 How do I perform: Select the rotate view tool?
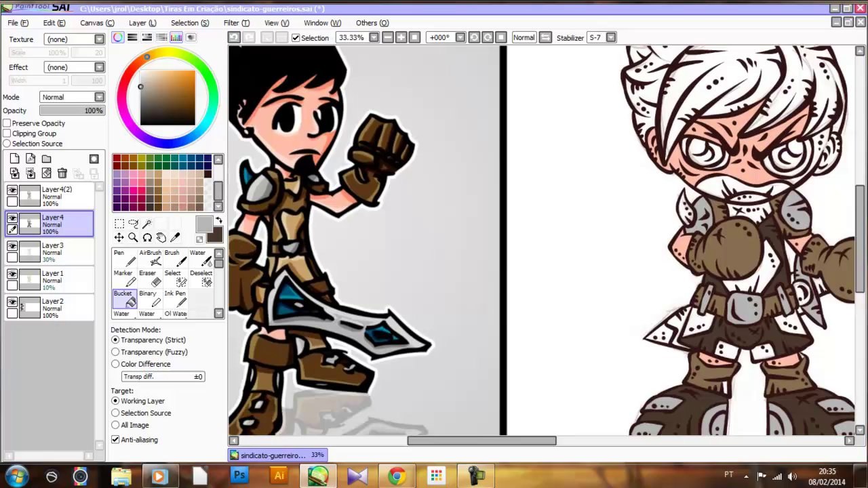(147, 237)
